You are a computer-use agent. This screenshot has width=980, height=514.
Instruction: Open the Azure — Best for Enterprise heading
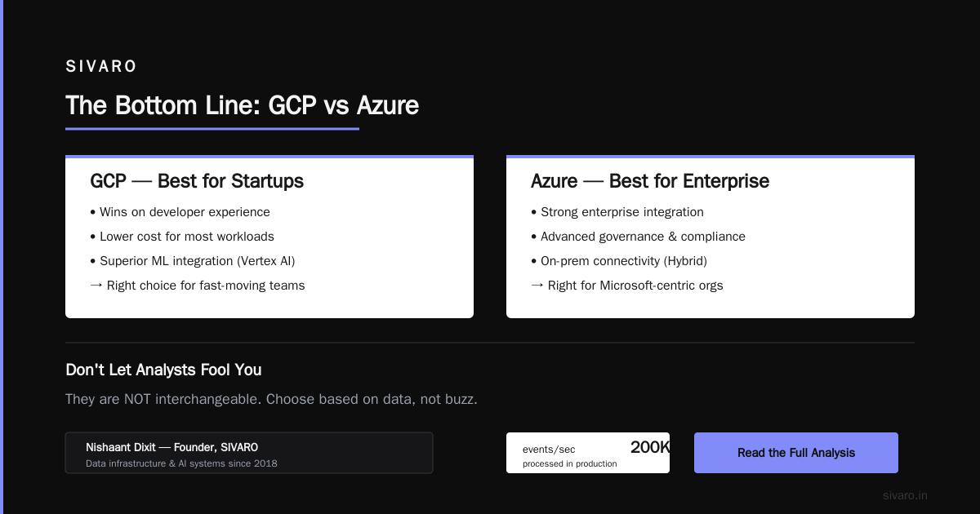coord(650,181)
